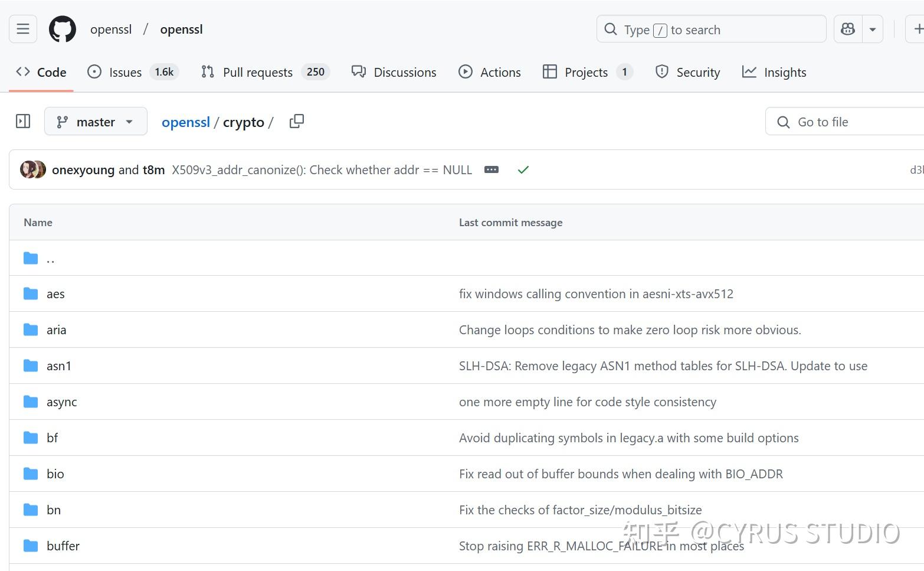This screenshot has height=571, width=924.
Task: Open the hamburger navigation menu
Action: tap(23, 29)
